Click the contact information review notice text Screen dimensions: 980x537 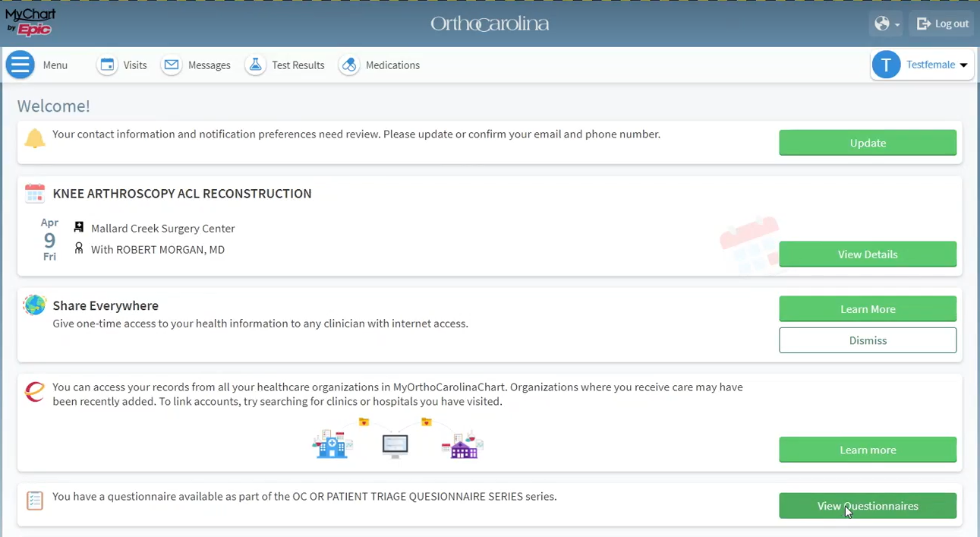(x=356, y=134)
